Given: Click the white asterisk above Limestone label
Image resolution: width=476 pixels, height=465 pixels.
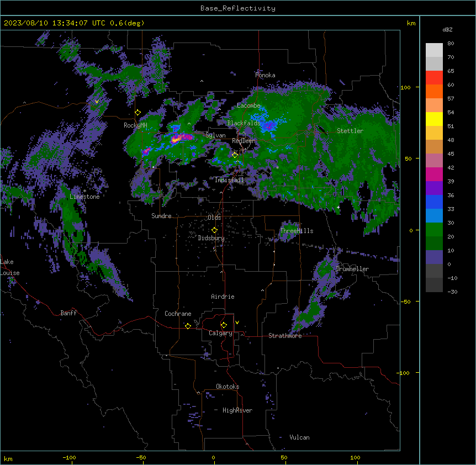Looking at the screenshot, I should point(84,191).
